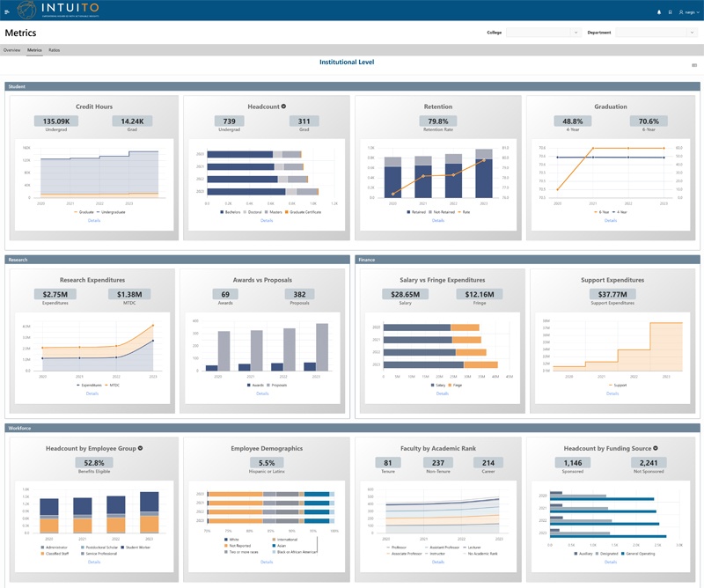
Task: Click the Salary legend color swatch
Action: point(433,385)
